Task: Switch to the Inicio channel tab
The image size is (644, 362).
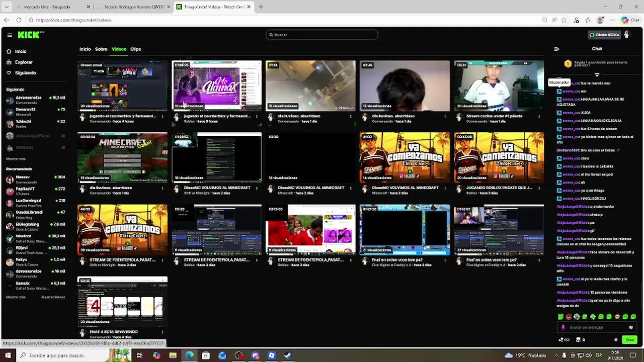Action: pyautogui.click(x=85, y=49)
